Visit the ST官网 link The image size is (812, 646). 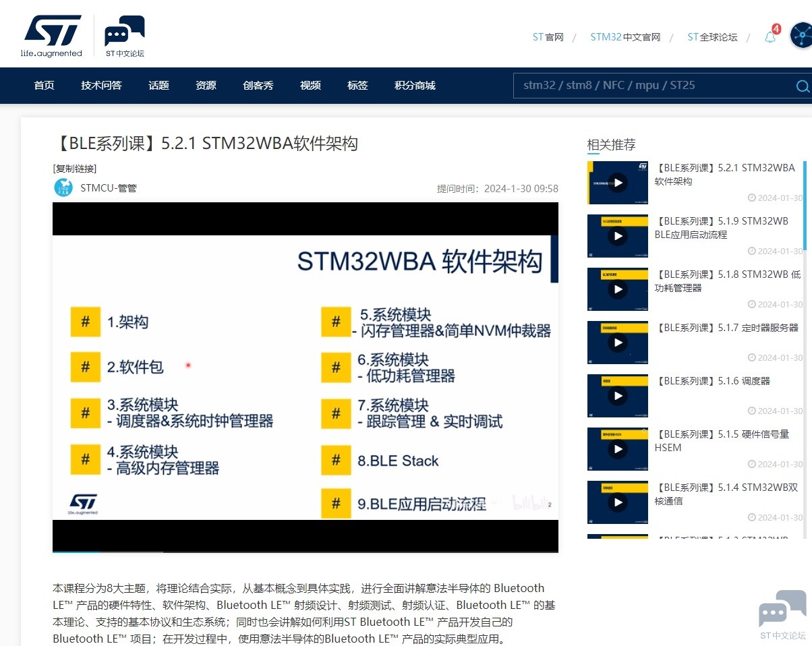click(548, 37)
